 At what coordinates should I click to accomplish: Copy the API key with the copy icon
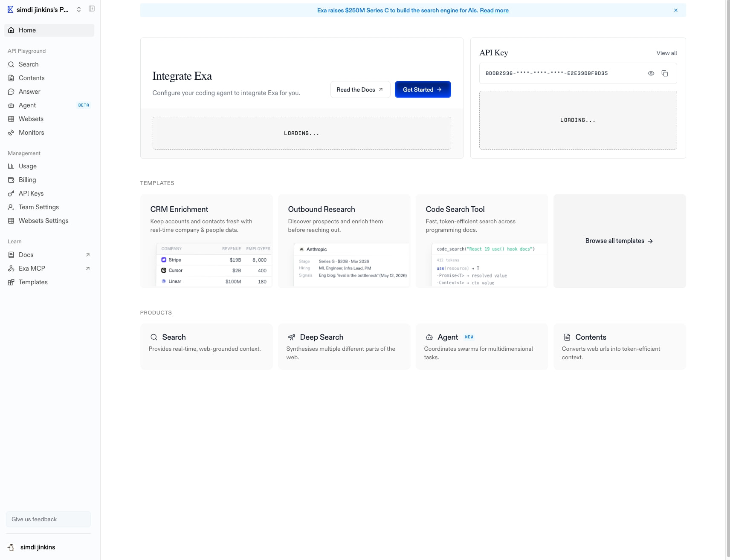coord(665,73)
